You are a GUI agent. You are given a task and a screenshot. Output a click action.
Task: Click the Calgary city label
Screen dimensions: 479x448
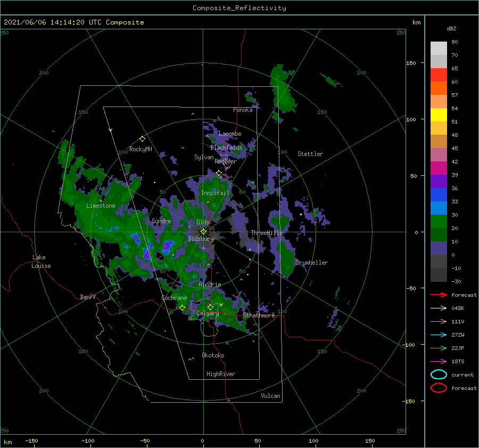coord(208,313)
